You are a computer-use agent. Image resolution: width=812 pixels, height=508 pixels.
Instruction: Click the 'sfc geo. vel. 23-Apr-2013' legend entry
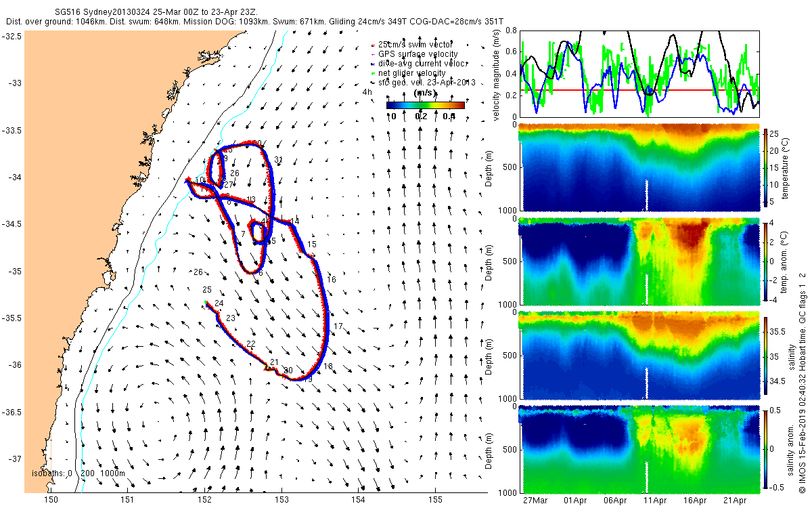tap(424, 82)
